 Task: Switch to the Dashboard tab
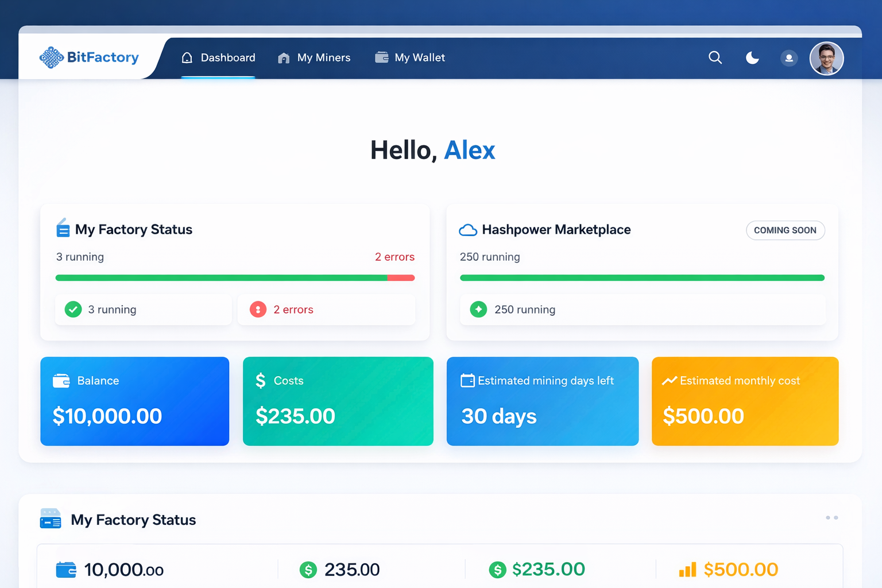tap(218, 57)
